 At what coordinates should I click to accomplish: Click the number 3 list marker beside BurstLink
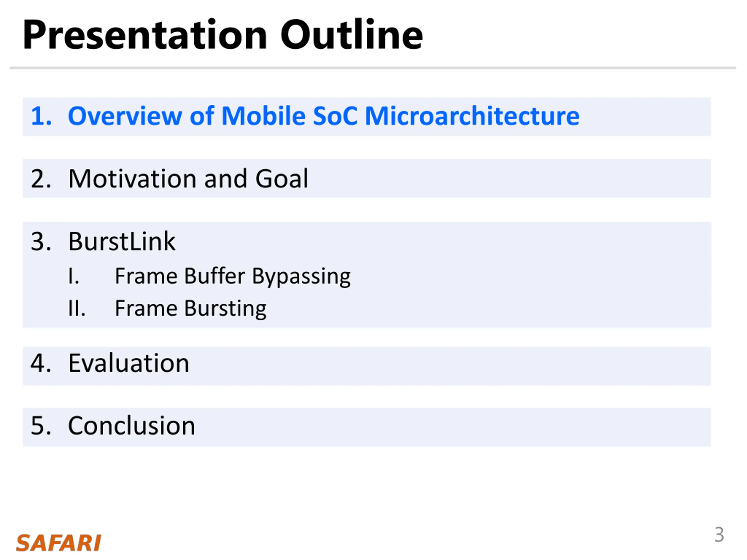click(x=41, y=242)
